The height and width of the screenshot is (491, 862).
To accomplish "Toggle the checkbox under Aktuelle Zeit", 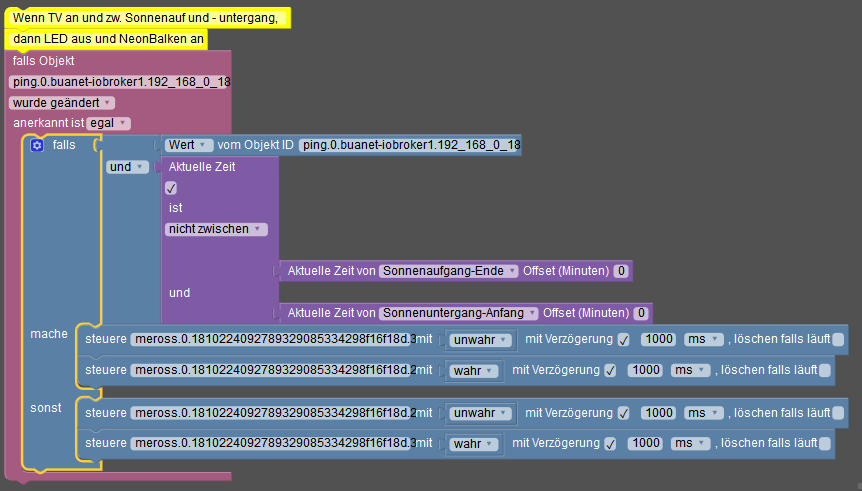I will (x=171, y=188).
